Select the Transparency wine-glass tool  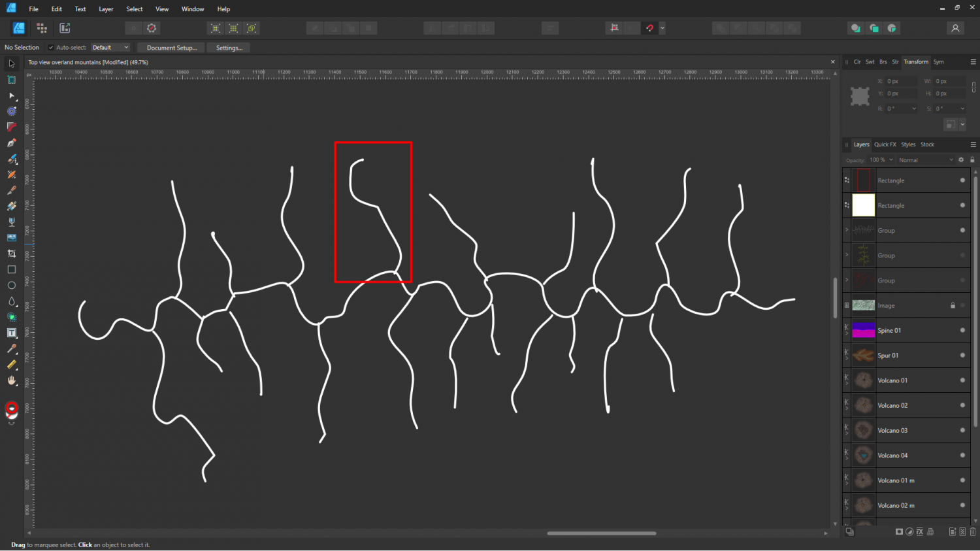coord(12,222)
